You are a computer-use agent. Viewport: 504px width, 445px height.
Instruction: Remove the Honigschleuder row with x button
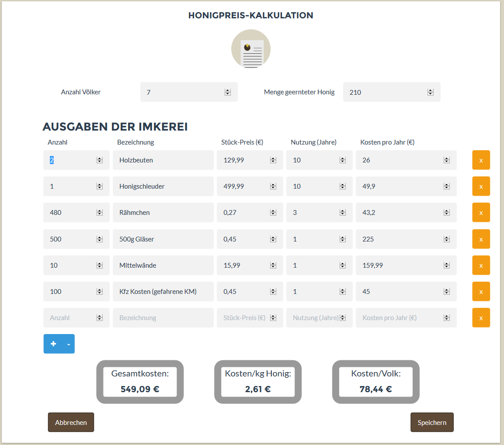[x=481, y=186]
